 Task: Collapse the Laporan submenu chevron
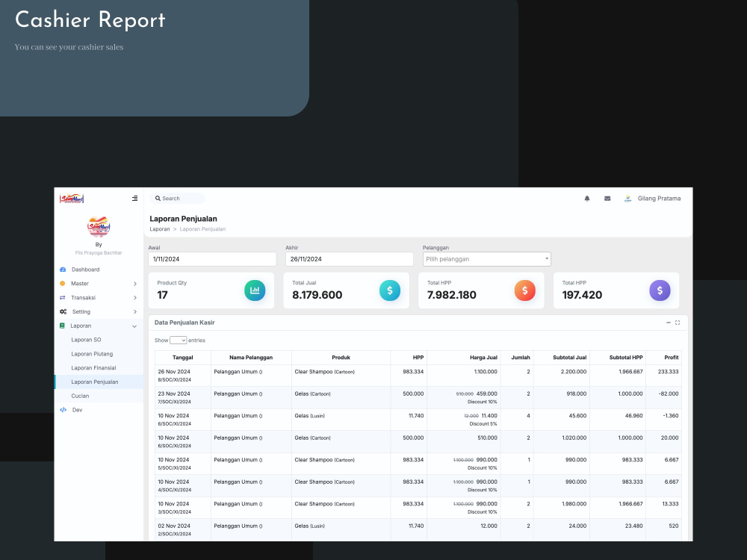134,326
